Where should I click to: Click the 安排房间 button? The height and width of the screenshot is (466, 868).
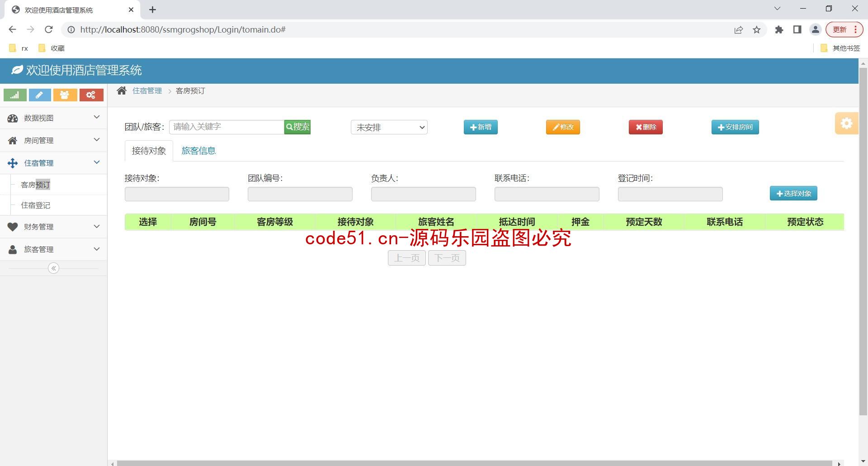coord(735,127)
